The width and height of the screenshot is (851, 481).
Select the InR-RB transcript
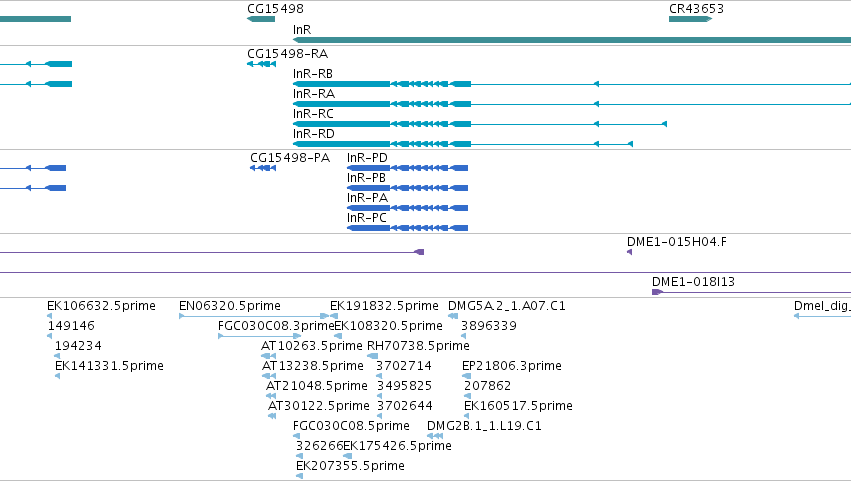point(572,84)
